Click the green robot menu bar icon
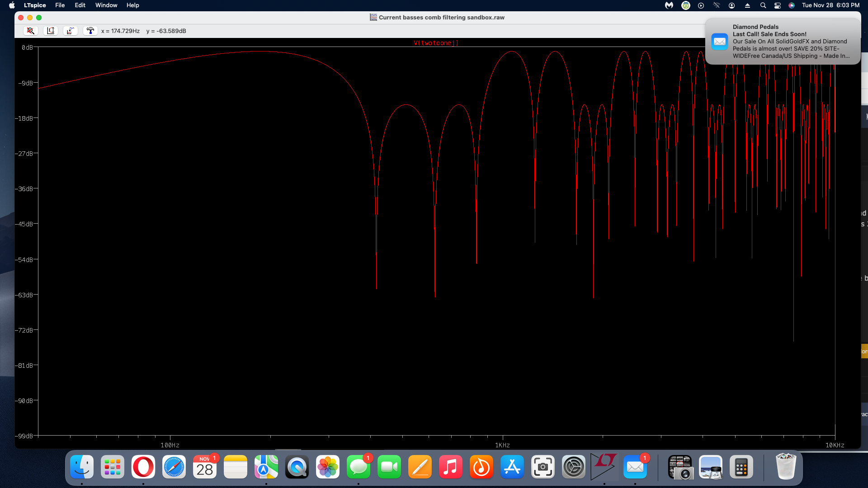This screenshot has height=488, width=868. [686, 5]
